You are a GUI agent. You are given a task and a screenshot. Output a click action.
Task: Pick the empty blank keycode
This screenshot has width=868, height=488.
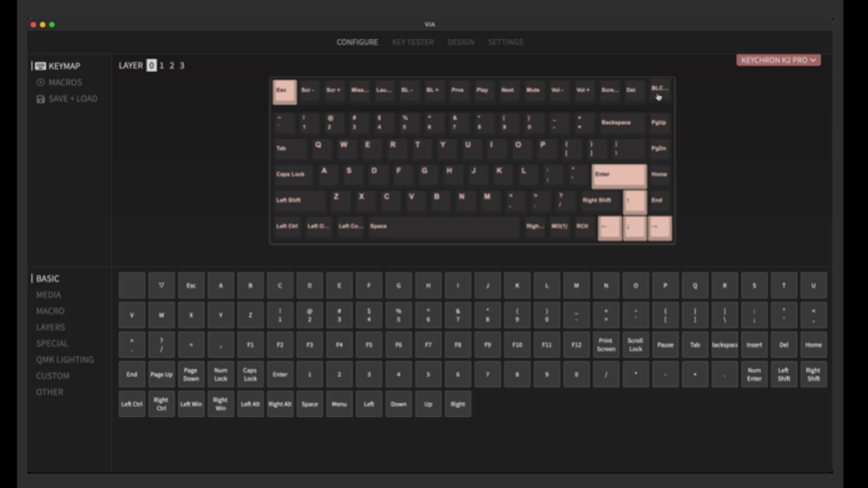point(132,286)
